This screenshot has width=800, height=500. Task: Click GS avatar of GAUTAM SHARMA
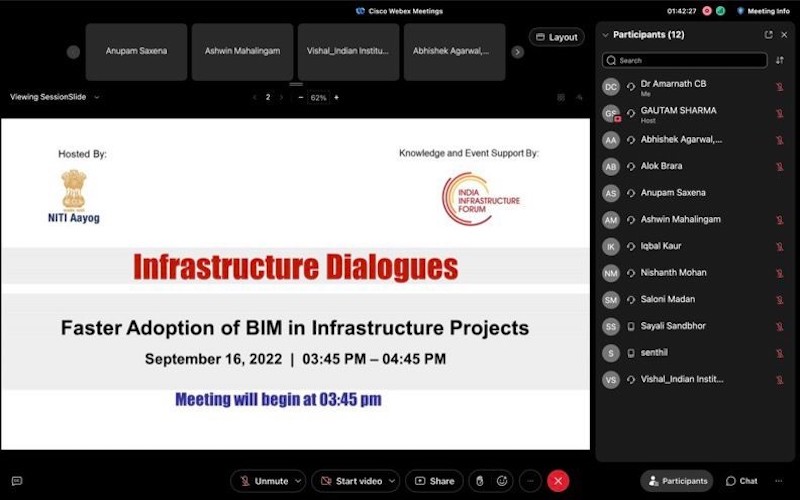point(611,113)
